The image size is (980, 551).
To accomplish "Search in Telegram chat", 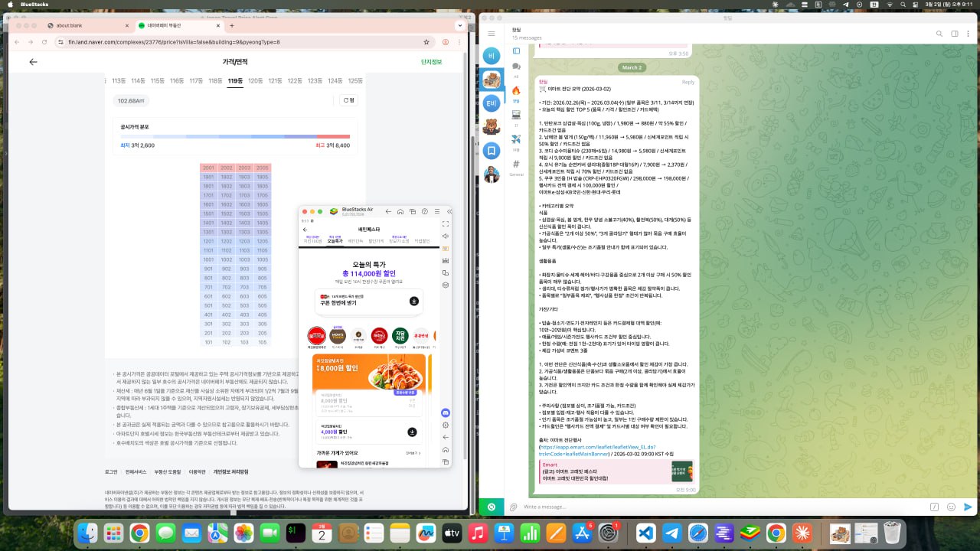I will pos(939,34).
